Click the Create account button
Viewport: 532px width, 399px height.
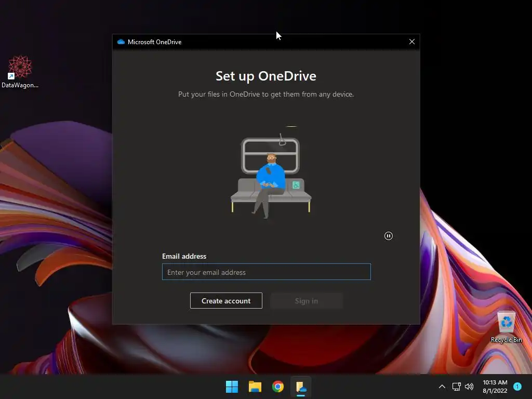pos(226,301)
